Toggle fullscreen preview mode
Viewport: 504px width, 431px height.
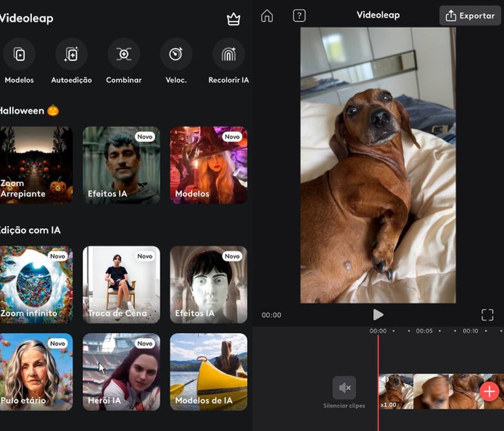[x=487, y=315]
